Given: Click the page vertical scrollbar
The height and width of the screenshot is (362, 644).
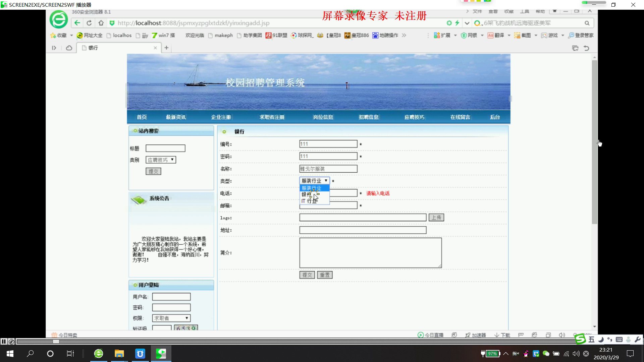Looking at the screenshot, I should point(594,142).
